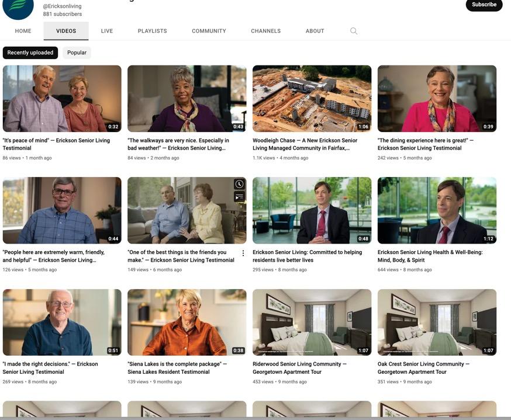This screenshot has height=420, width=511.
Task: Open title 'Riderwood Senior Living Community — Georgetown Apartment Tour'
Action: click(x=299, y=368)
